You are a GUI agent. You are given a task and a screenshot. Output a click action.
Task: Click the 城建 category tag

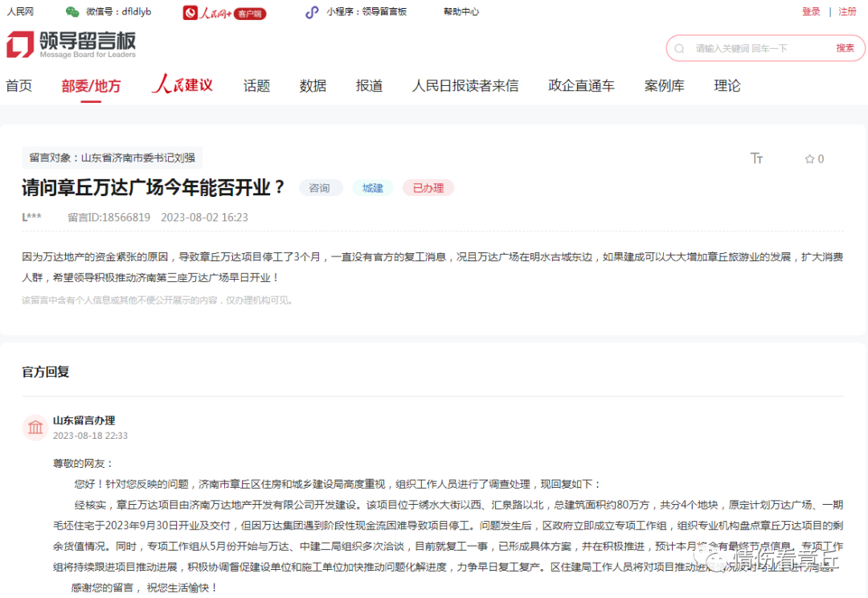(x=373, y=188)
